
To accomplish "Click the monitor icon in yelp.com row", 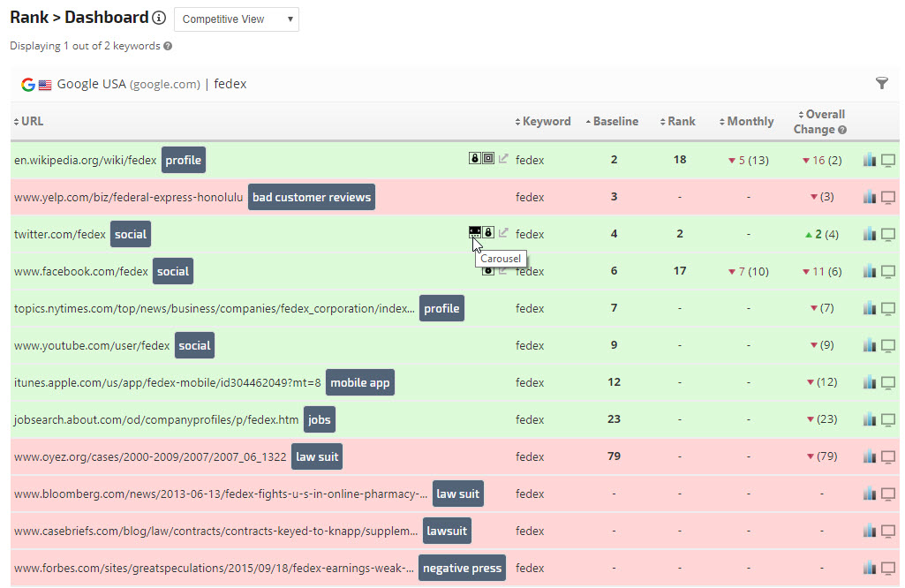I will [x=888, y=197].
